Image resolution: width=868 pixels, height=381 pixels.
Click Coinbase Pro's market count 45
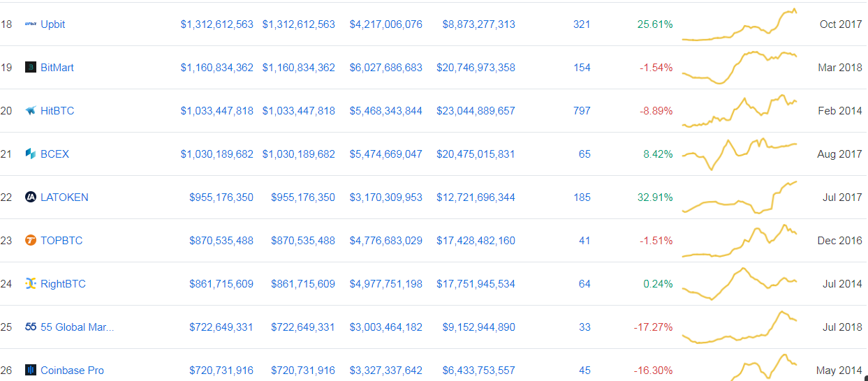point(584,371)
